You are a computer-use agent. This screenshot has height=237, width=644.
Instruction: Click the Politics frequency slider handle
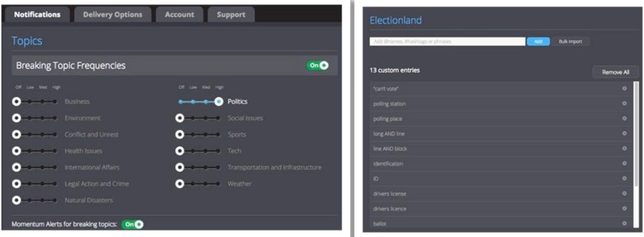point(219,101)
